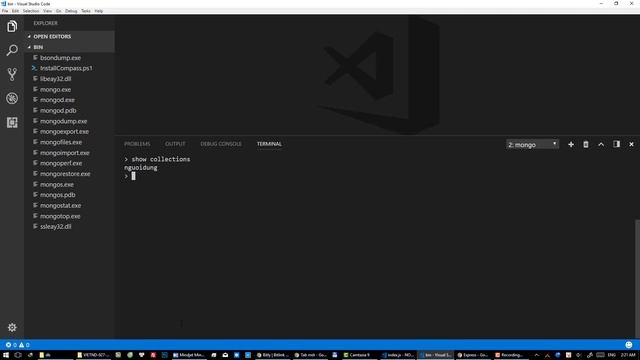Close the terminal panel
Viewport: 640px width, 360px height.
click(631, 144)
